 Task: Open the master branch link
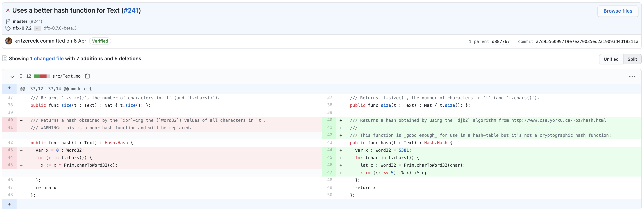[20, 21]
